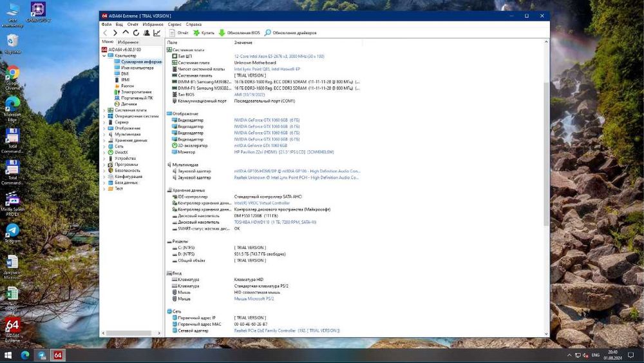644x363 pixels.
Task: Open the 12-Core Intel Xeon E5-2676 v3 link
Action: pyautogui.click(x=279, y=56)
